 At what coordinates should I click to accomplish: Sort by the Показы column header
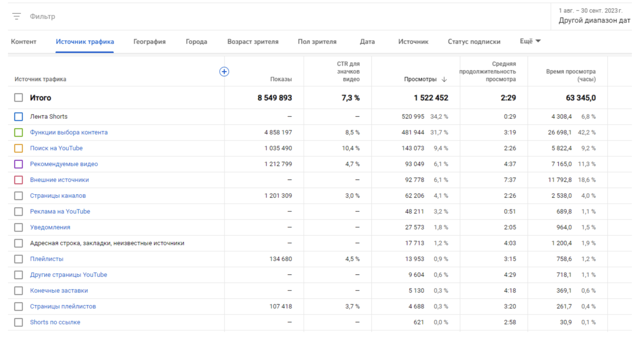[x=281, y=79]
